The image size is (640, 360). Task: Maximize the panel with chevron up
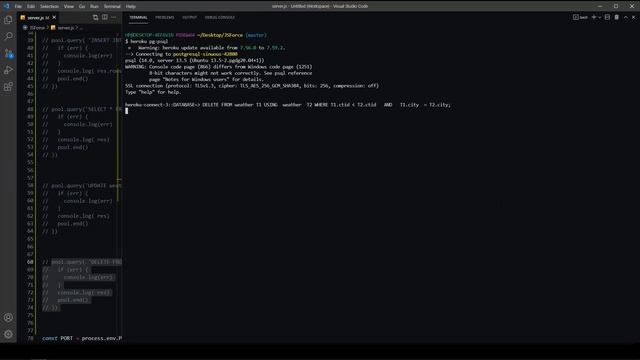tap(626, 17)
